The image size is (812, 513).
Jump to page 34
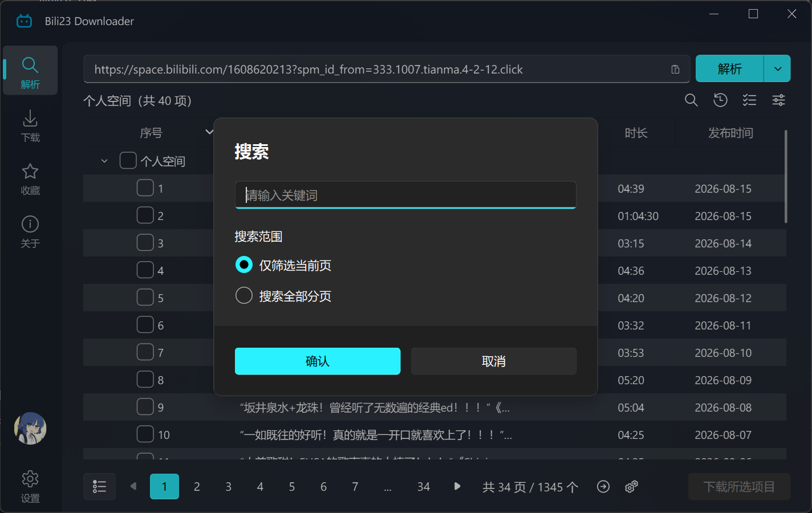click(x=423, y=487)
